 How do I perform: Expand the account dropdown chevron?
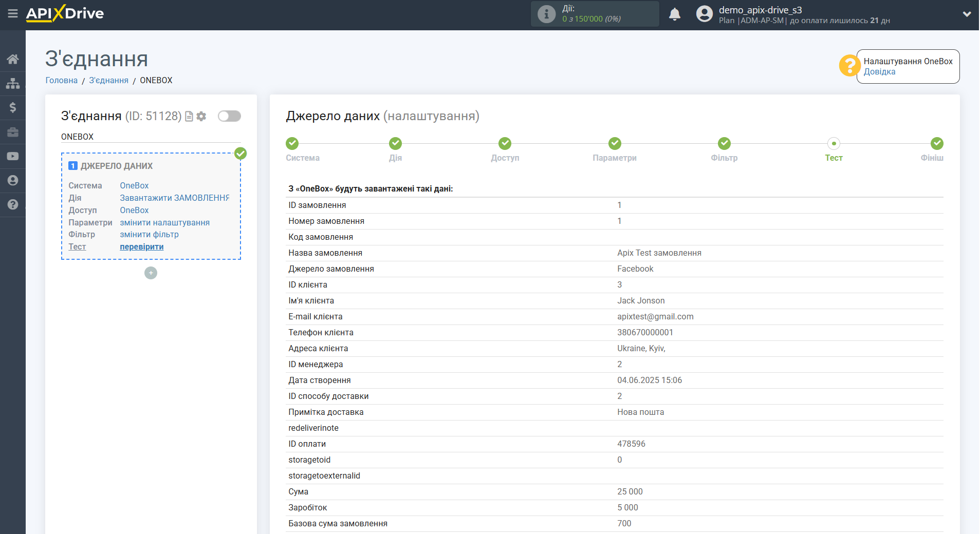click(x=967, y=14)
